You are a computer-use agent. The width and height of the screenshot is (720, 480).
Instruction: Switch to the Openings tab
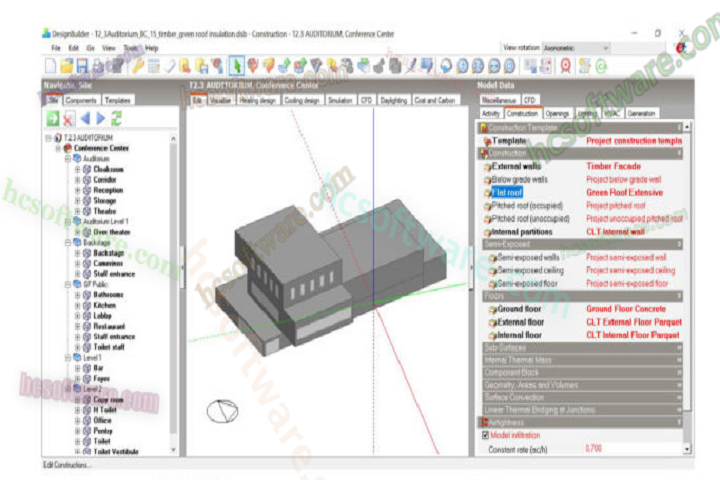(557, 113)
